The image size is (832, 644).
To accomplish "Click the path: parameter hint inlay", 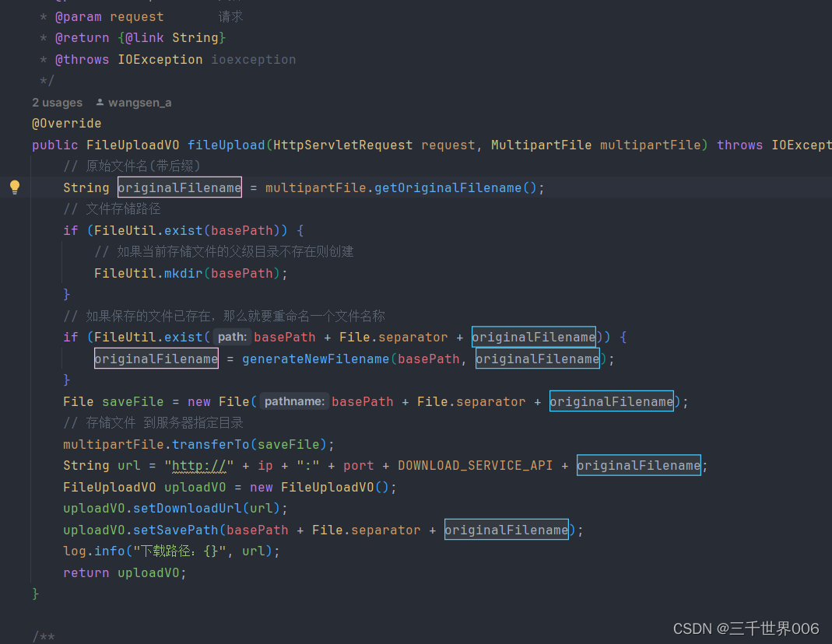I will tap(231, 337).
